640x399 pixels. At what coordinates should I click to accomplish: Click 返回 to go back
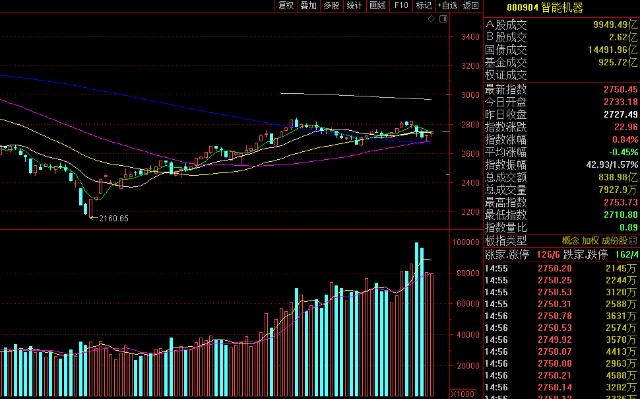tap(471, 5)
